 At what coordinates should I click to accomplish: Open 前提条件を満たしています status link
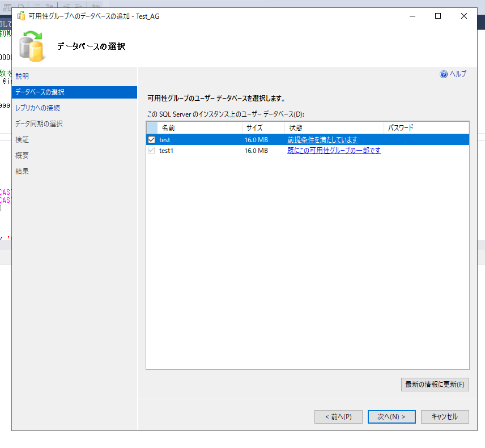pos(322,140)
